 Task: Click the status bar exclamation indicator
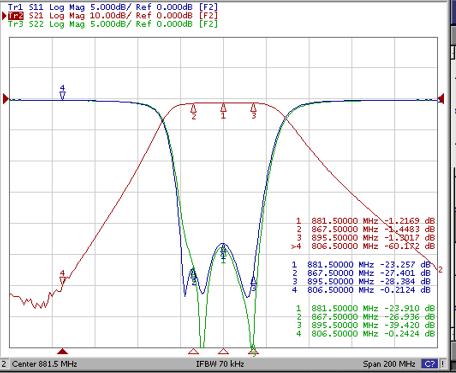(443, 364)
